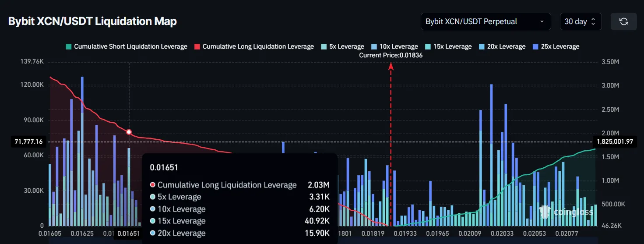Click the caret arrow in pair dropdown
The image size is (644, 244).
(542, 21)
